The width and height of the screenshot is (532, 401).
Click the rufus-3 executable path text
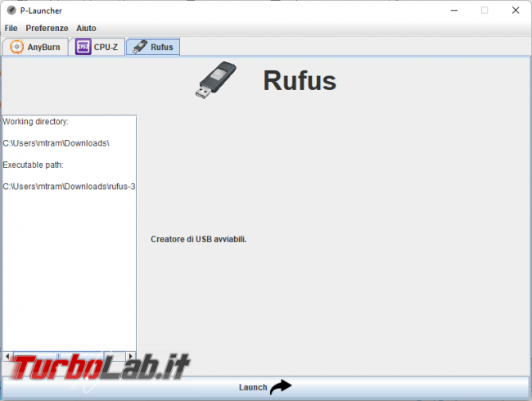(69, 187)
